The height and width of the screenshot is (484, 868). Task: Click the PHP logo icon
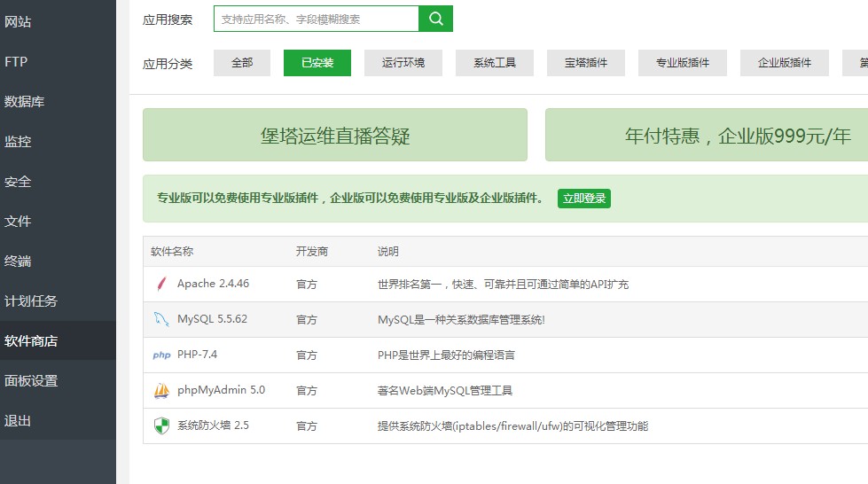[161, 355]
